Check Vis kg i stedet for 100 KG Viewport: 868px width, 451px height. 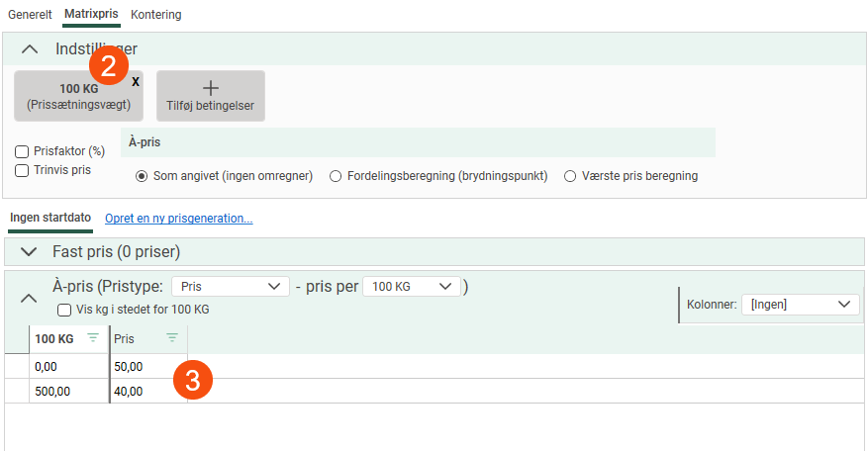(64, 310)
